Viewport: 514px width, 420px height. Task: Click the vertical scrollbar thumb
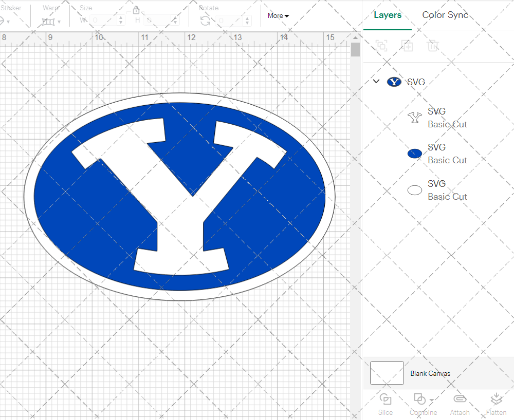(x=355, y=50)
